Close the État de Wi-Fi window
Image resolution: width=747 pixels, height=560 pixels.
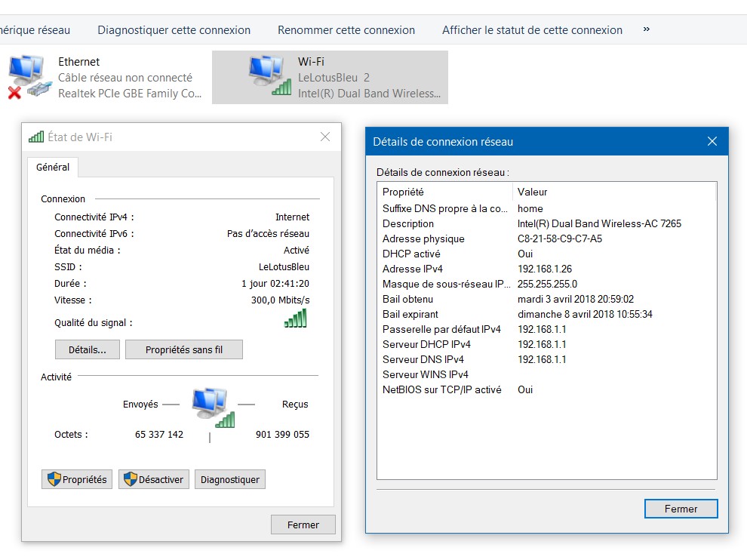[x=325, y=137]
